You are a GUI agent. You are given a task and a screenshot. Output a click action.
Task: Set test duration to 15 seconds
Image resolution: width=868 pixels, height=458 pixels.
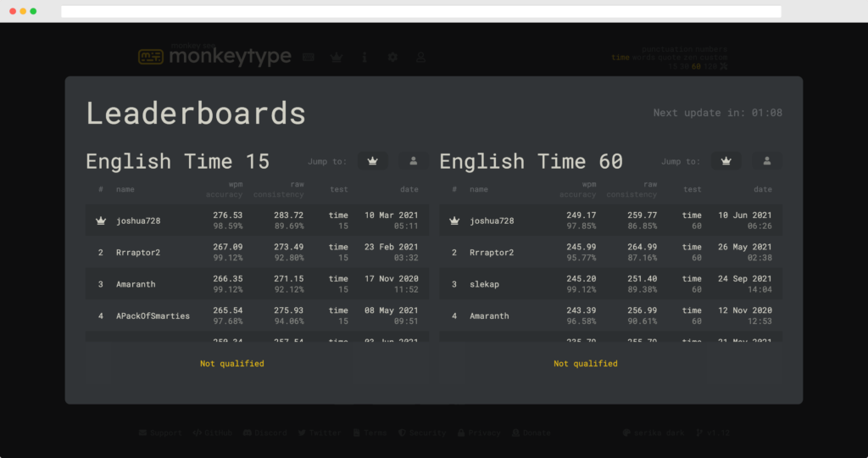672,66
